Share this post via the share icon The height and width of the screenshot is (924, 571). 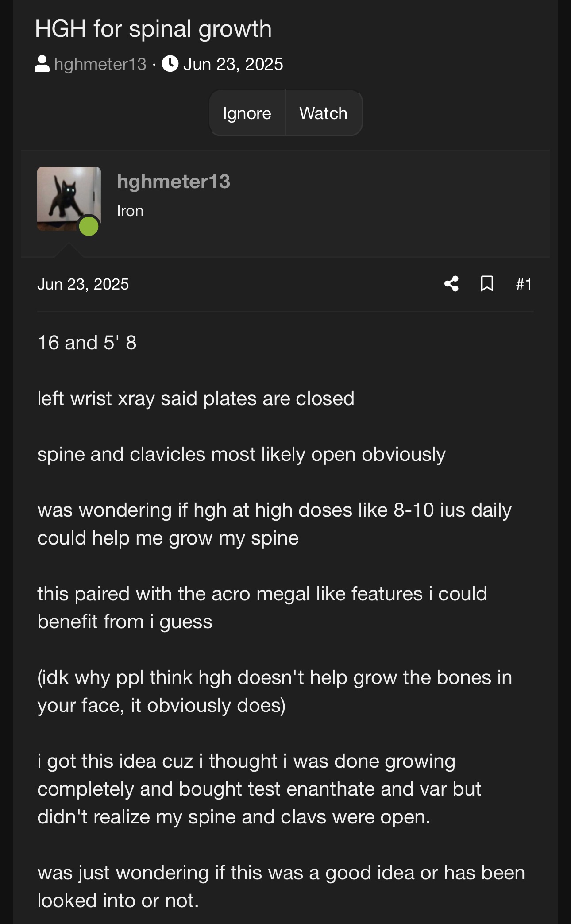pos(451,284)
